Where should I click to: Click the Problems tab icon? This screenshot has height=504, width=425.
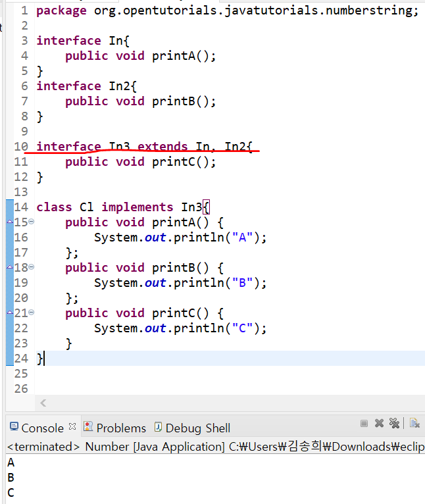(88, 426)
